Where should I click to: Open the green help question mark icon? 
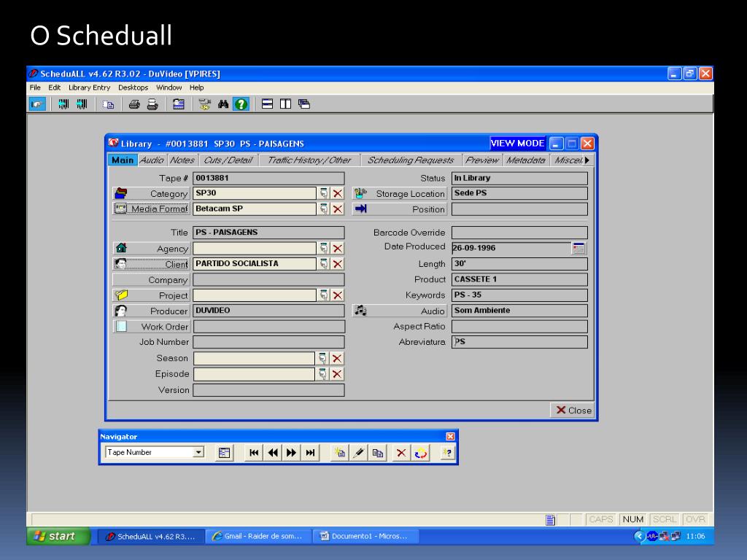241,104
